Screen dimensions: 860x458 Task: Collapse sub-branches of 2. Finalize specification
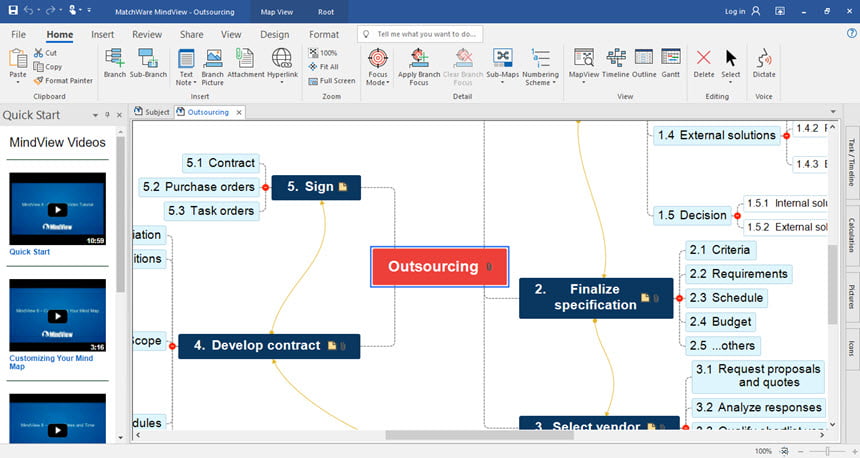(679, 298)
